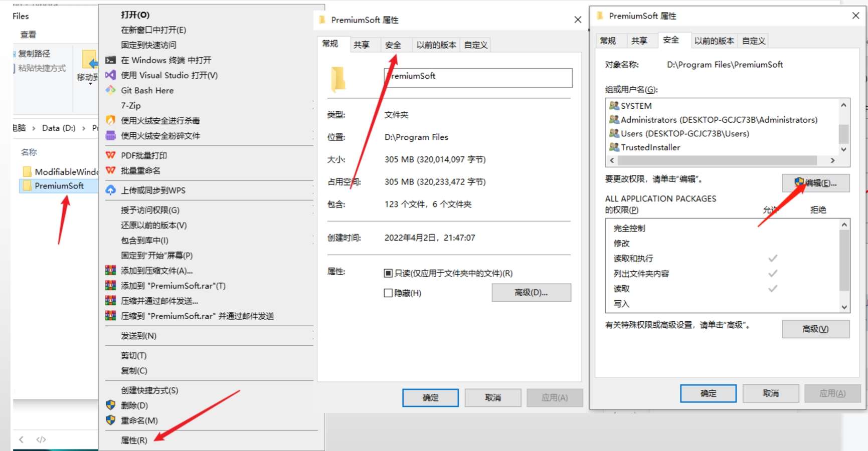Click the ModifiableWindowsApps folder icon
Image resolution: width=868 pixels, height=451 pixels.
point(27,171)
